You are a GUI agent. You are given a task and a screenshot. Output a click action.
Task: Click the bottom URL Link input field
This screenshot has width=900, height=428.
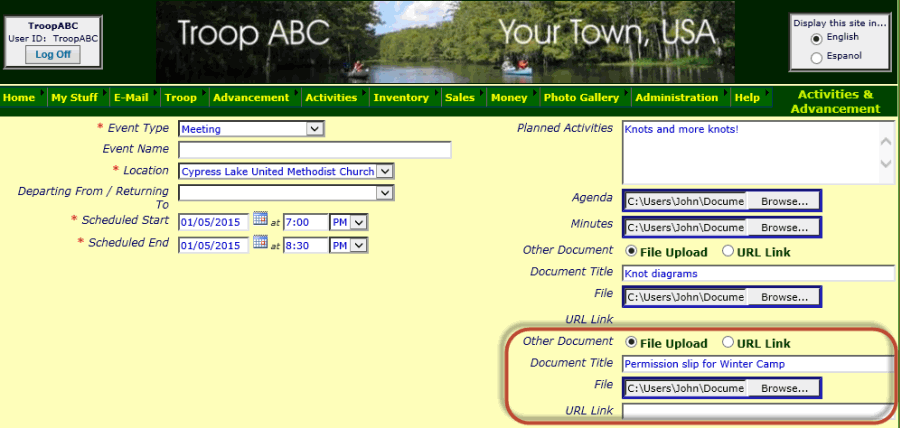click(758, 411)
